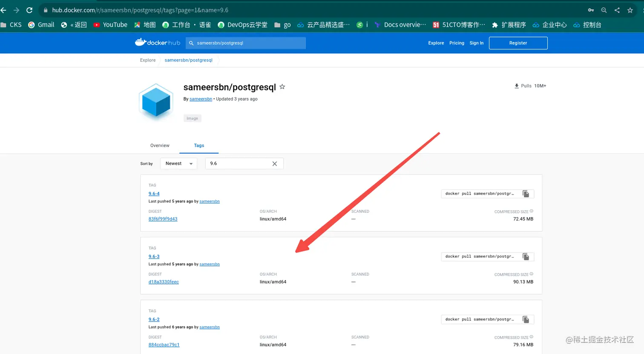Click sameersbn pusher link on tag 9.6-2
This screenshot has height=354, width=644.
(x=210, y=327)
